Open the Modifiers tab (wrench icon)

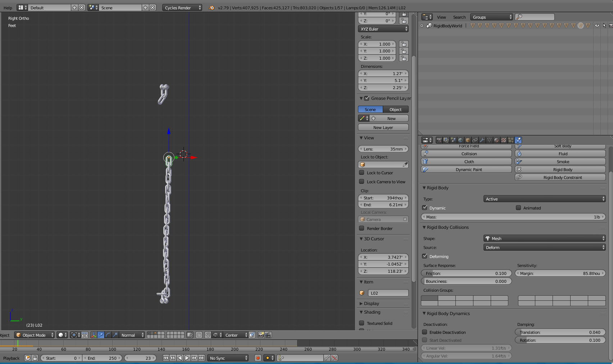(482, 140)
